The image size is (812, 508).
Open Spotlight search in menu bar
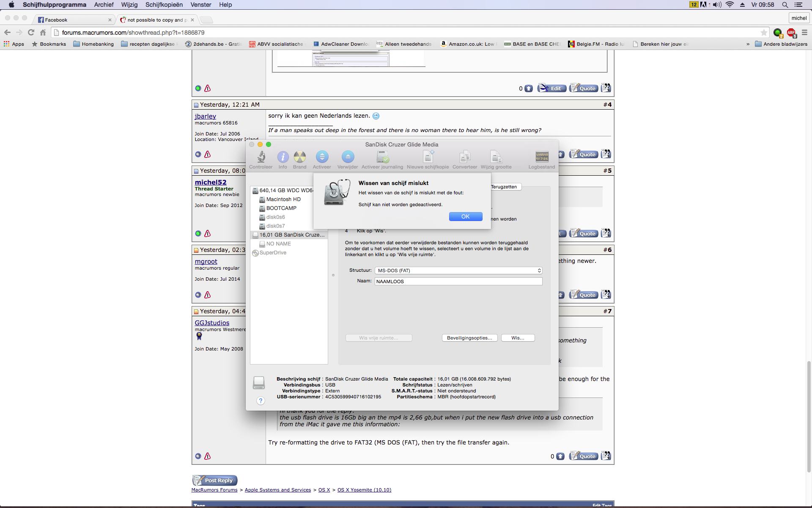pyautogui.click(x=785, y=5)
